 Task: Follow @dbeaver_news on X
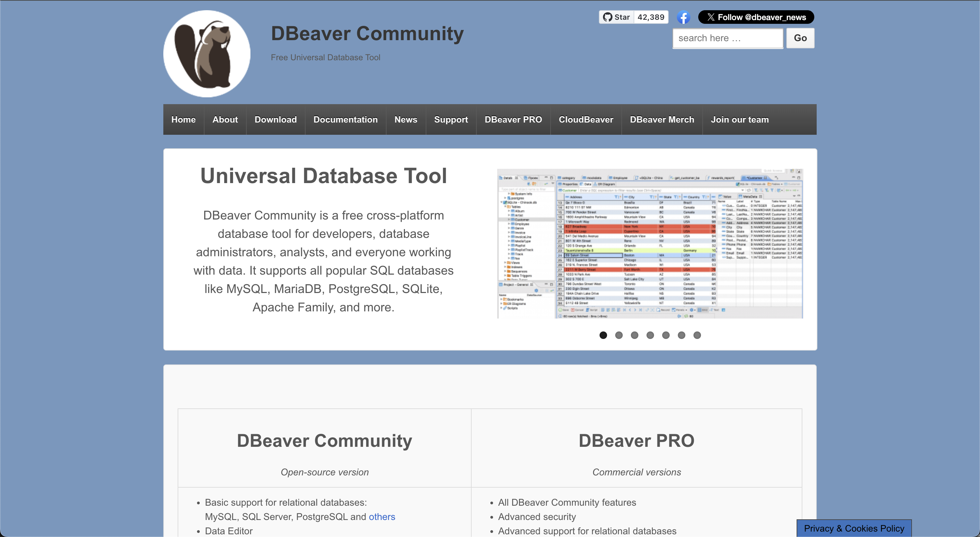[756, 17]
